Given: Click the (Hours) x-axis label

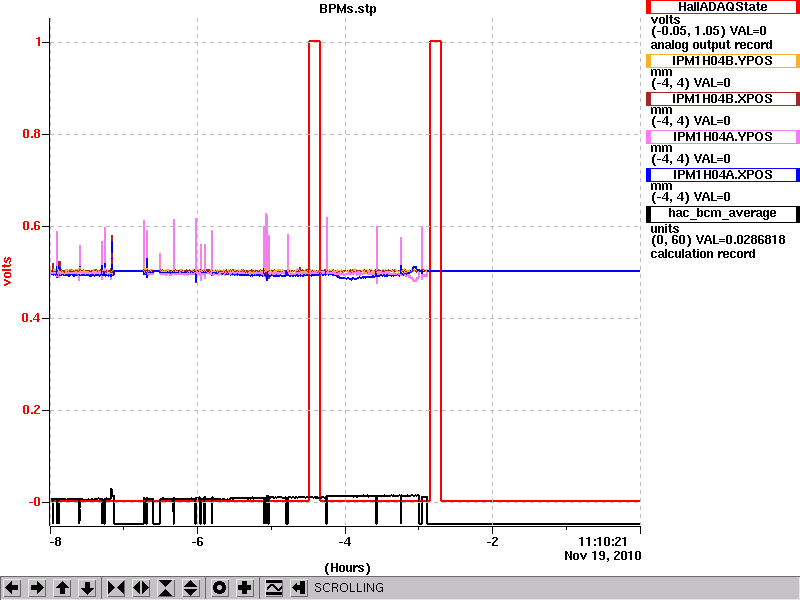Looking at the screenshot, I should [347, 568].
